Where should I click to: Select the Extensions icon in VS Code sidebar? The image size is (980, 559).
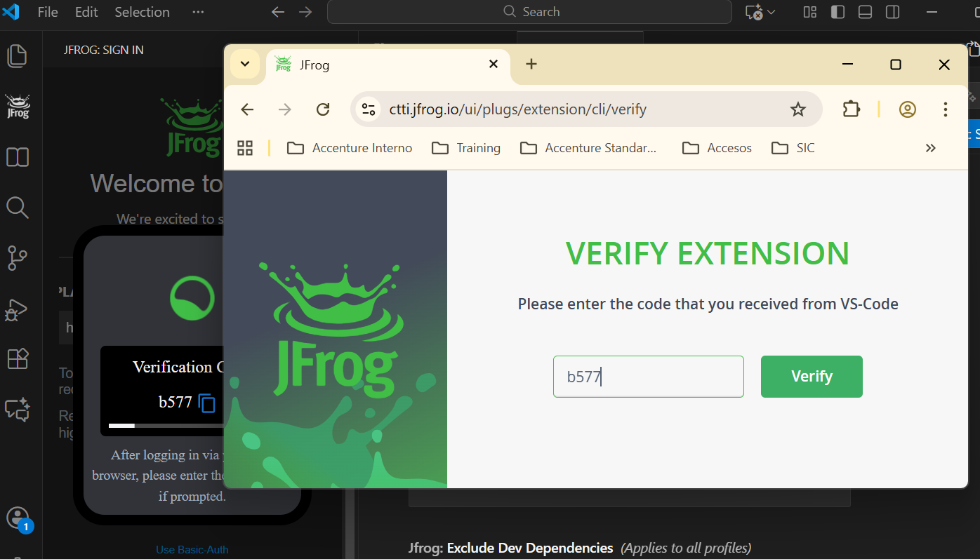coord(18,358)
